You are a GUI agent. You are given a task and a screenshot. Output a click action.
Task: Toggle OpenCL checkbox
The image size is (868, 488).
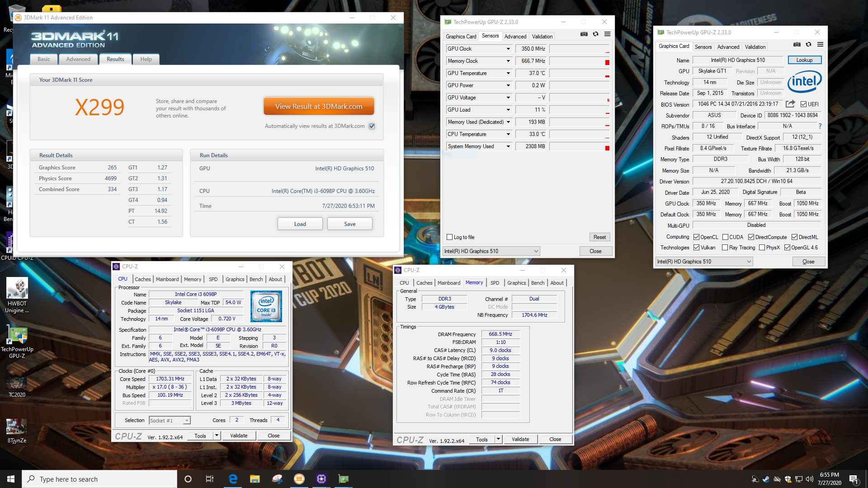697,237
